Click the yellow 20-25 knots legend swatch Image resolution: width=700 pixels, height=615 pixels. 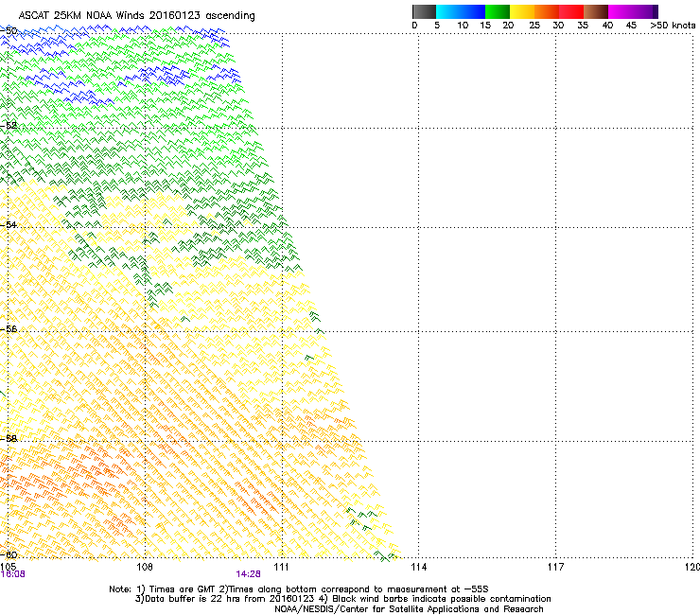click(x=522, y=11)
